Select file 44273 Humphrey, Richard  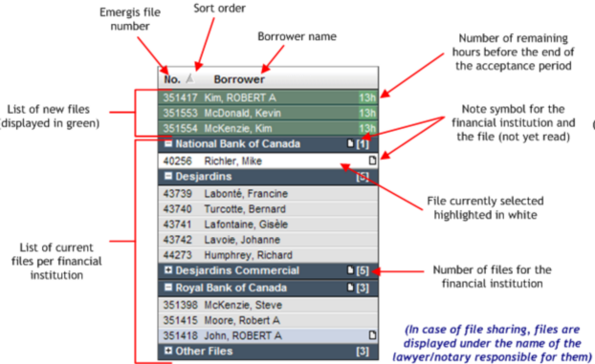268,255
